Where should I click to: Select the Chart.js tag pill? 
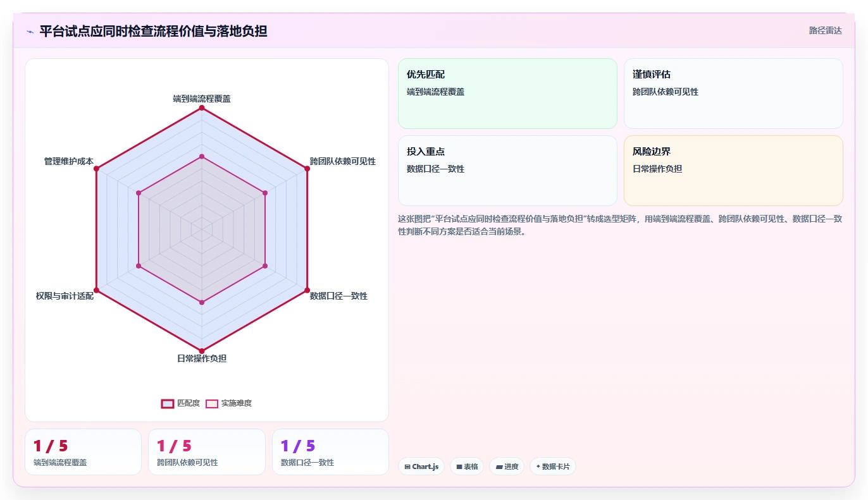click(421, 466)
